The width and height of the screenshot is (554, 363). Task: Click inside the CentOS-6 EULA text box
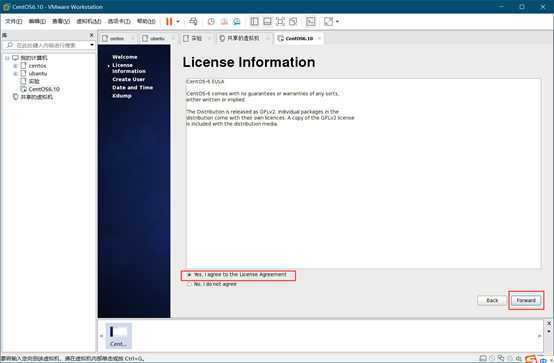point(364,173)
